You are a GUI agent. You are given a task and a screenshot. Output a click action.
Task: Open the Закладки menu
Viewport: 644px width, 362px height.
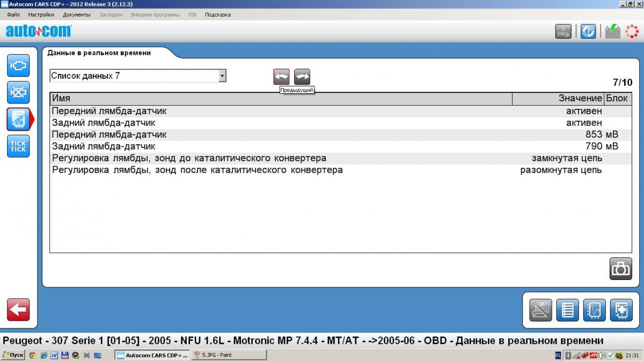click(x=111, y=14)
